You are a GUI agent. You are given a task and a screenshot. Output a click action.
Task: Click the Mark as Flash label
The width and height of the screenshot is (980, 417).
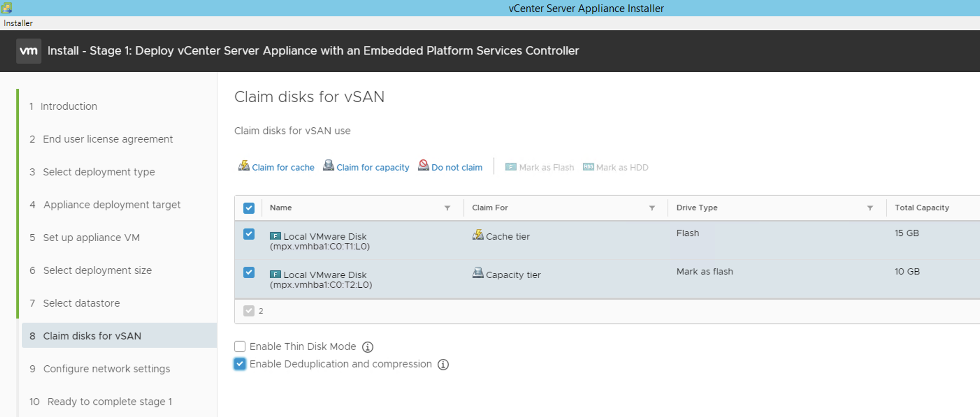[x=547, y=167]
